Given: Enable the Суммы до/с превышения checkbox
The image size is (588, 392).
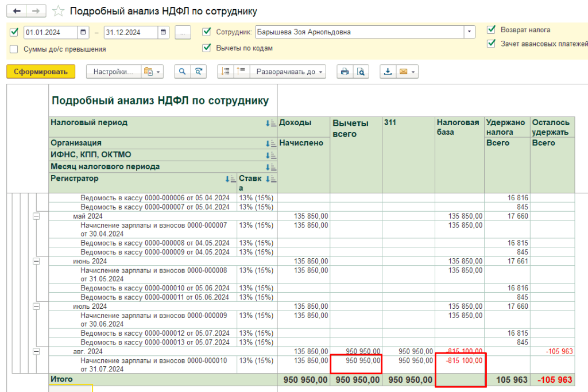Looking at the screenshot, I should (x=14, y=49).
